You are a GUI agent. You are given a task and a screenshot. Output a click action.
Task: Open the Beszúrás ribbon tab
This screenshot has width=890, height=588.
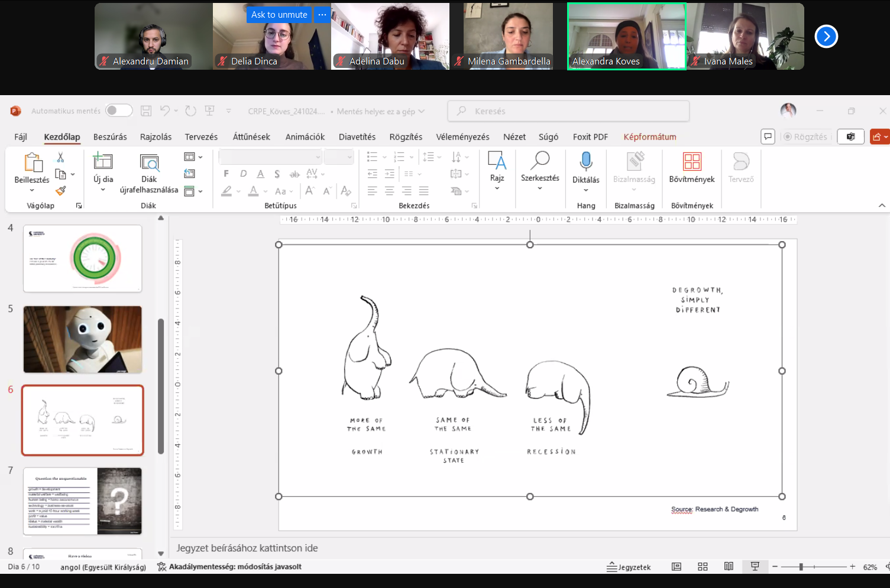[x=110, y=137]
